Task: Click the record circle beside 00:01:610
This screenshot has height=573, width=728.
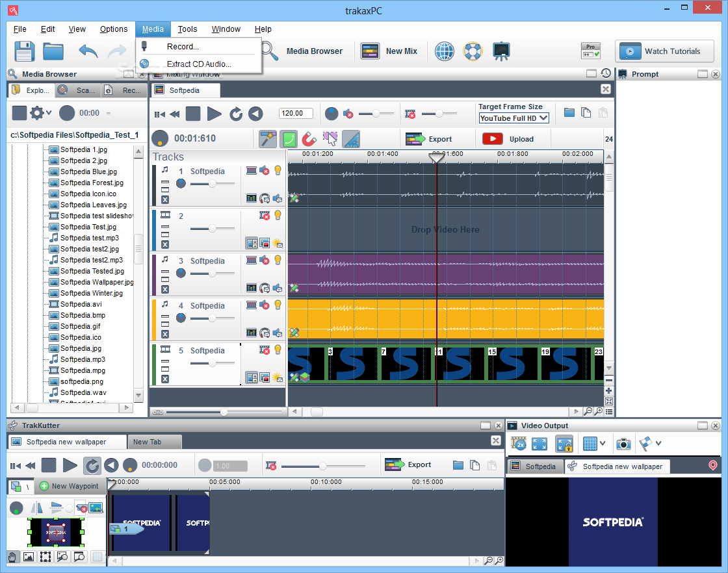Action: pyautogui.click(x=160, y=138)
